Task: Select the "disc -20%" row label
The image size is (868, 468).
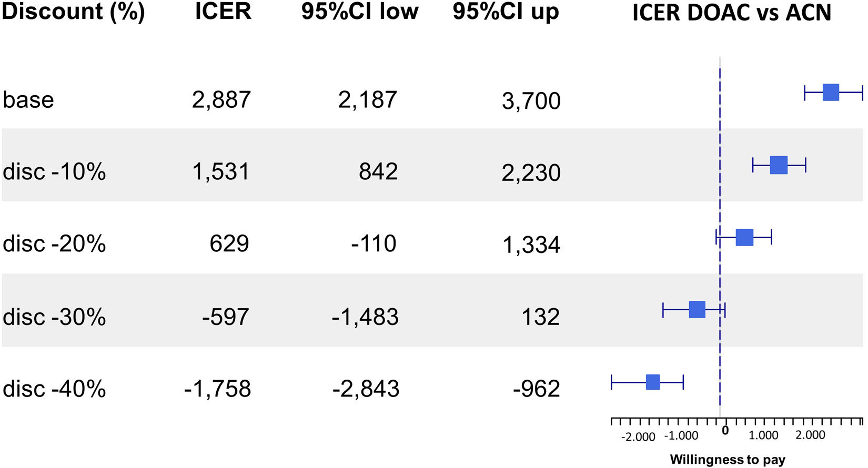Action: tap(54, 244)
